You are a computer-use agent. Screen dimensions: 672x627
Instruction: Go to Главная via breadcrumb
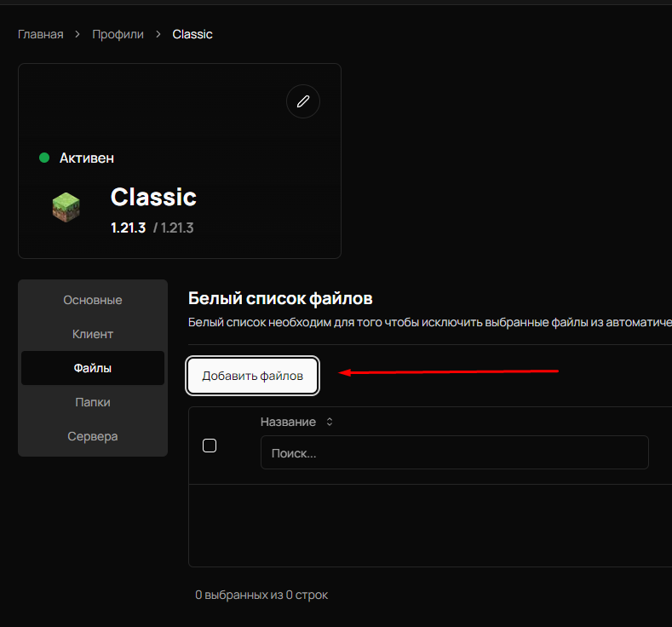pos(41,35)
